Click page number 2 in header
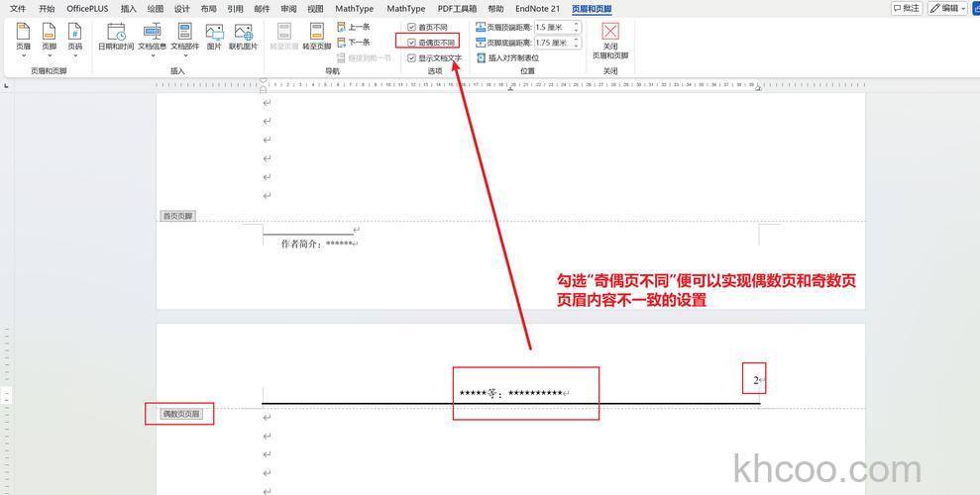 [756, 379]
